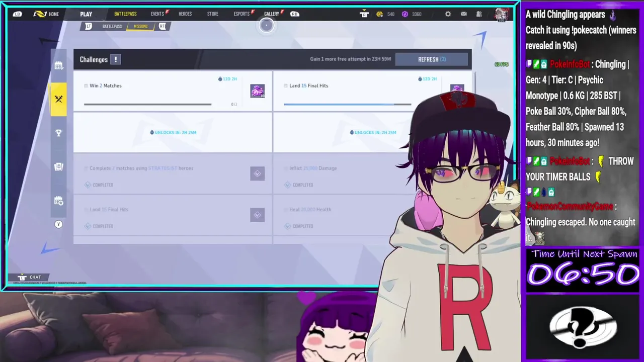This screenshot has width=644, height=362.
Task: Click the Y button prompt under sidebar
Action: point(58,224)
